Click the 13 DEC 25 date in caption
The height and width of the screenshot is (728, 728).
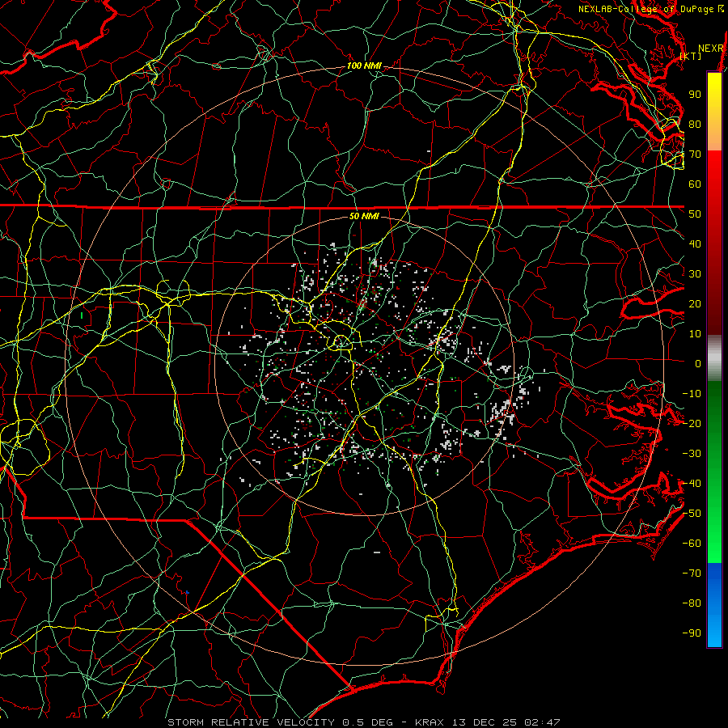(x=485, y=722)
